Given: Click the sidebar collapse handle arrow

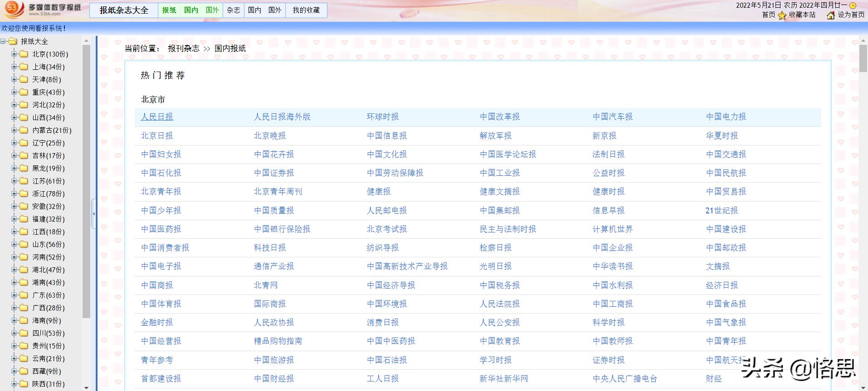Looking at the screenshot, I should coord(94,213).
